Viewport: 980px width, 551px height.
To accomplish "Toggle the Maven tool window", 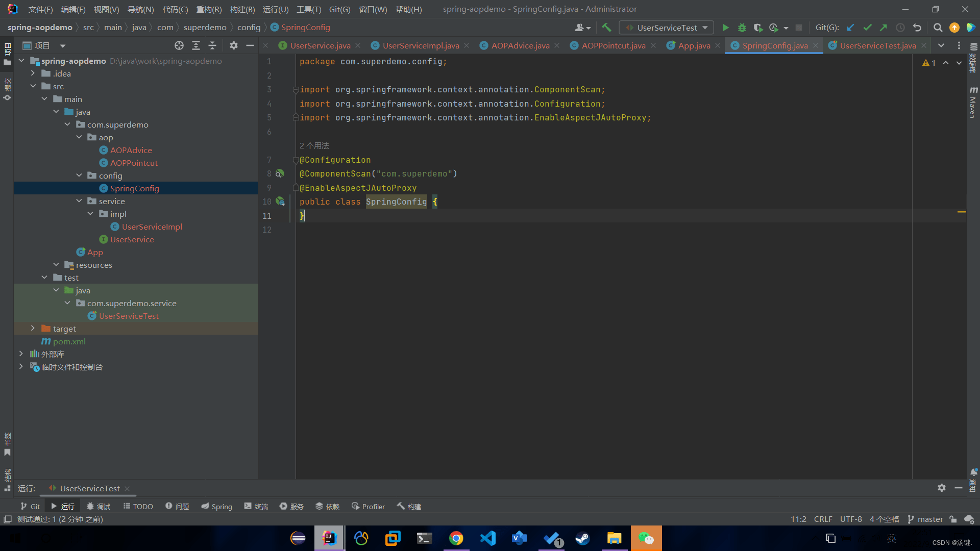I will (x=973, y=102).
